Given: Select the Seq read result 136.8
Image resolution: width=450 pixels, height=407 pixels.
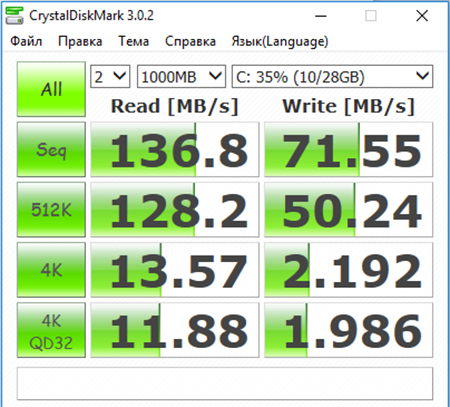Looking at the screenshot, I should tap(175, 149).
